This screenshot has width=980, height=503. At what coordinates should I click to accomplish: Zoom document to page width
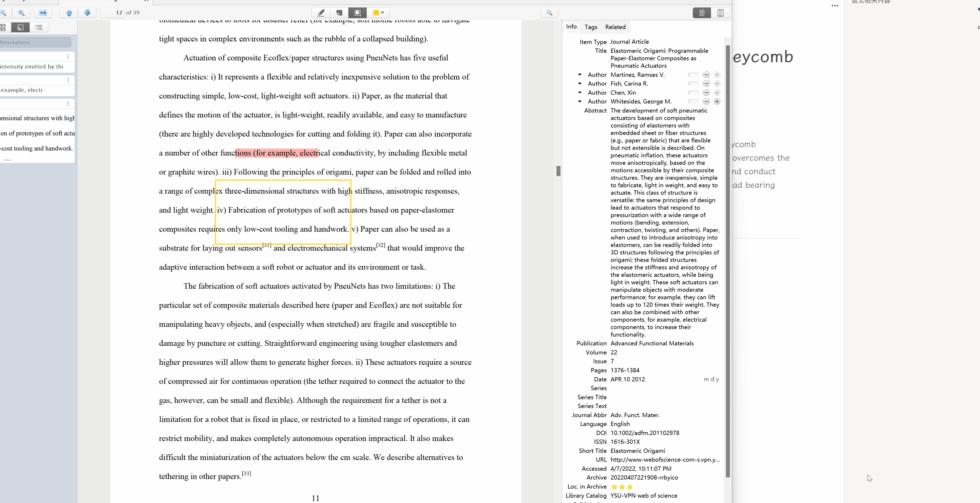pos(43,13)
